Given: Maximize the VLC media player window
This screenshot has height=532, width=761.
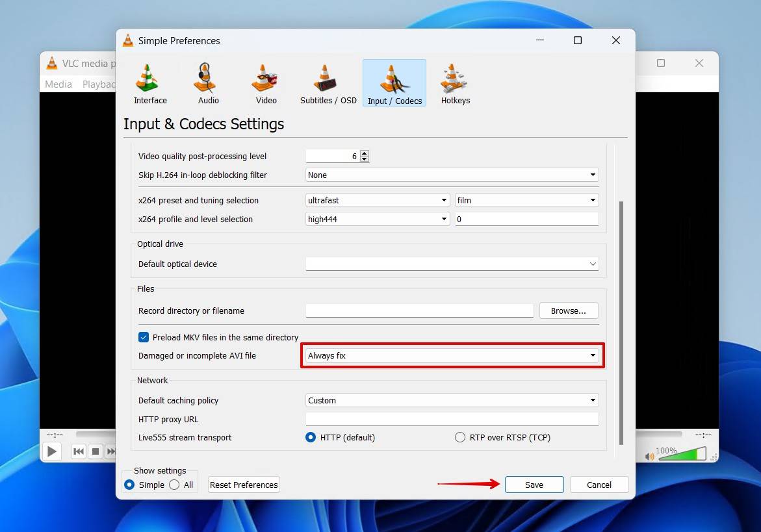Looking at the screenshot, I should 660,63.
